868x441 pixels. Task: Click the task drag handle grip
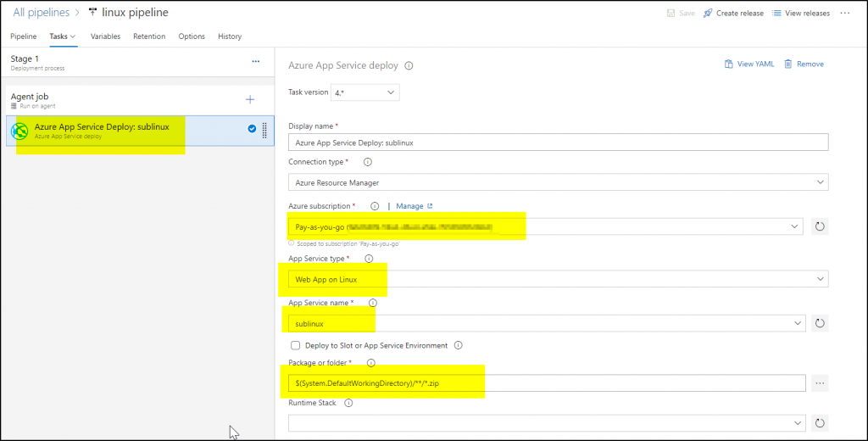coord(264,131)
